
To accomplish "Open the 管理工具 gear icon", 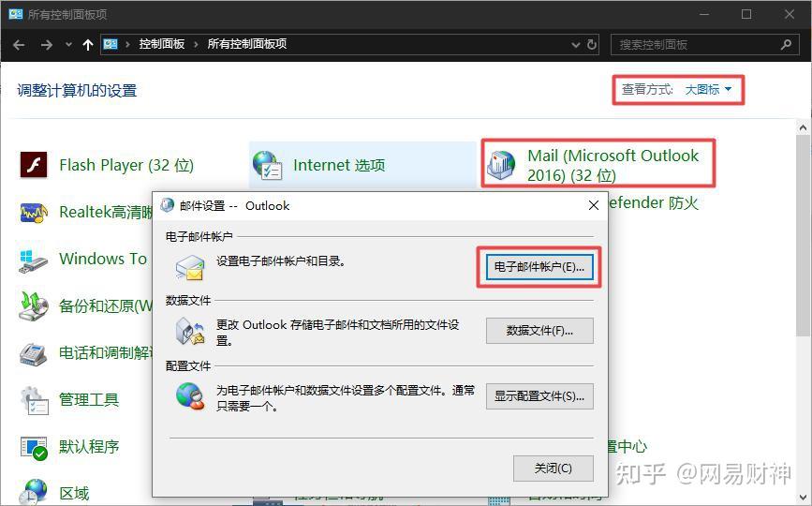I will pyautogui.click(x=34, y=400).
